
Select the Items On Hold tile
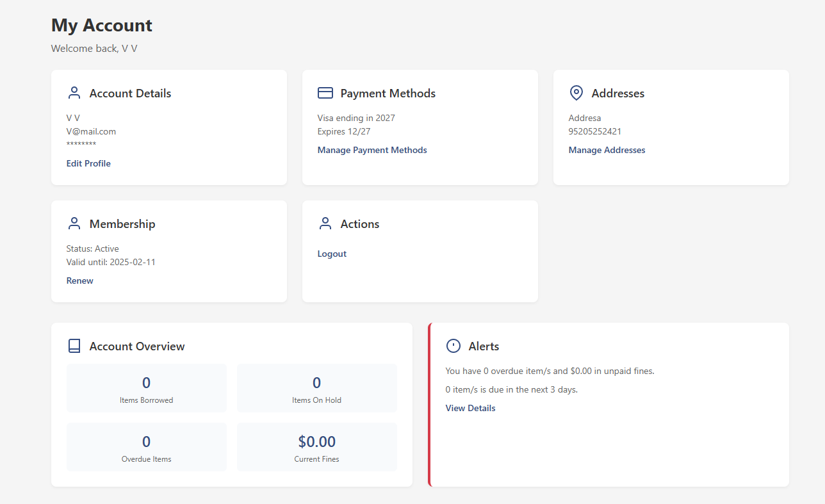pos(316,389)
